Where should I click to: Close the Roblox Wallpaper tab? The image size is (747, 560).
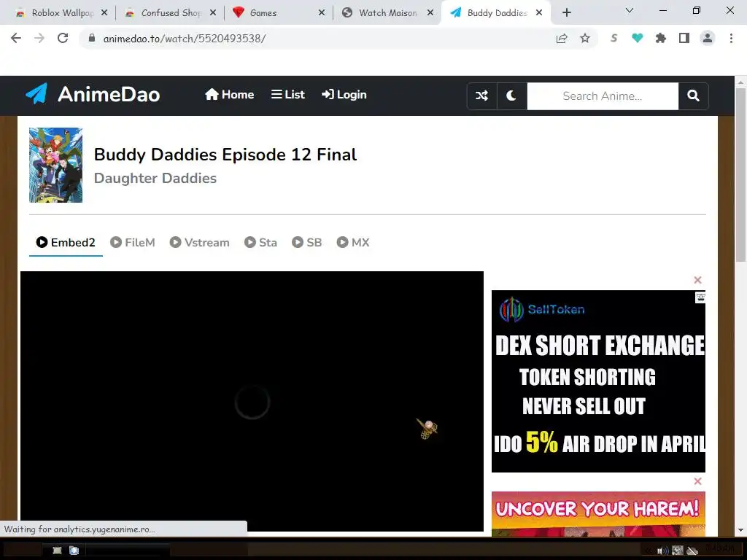coord(104,13)
